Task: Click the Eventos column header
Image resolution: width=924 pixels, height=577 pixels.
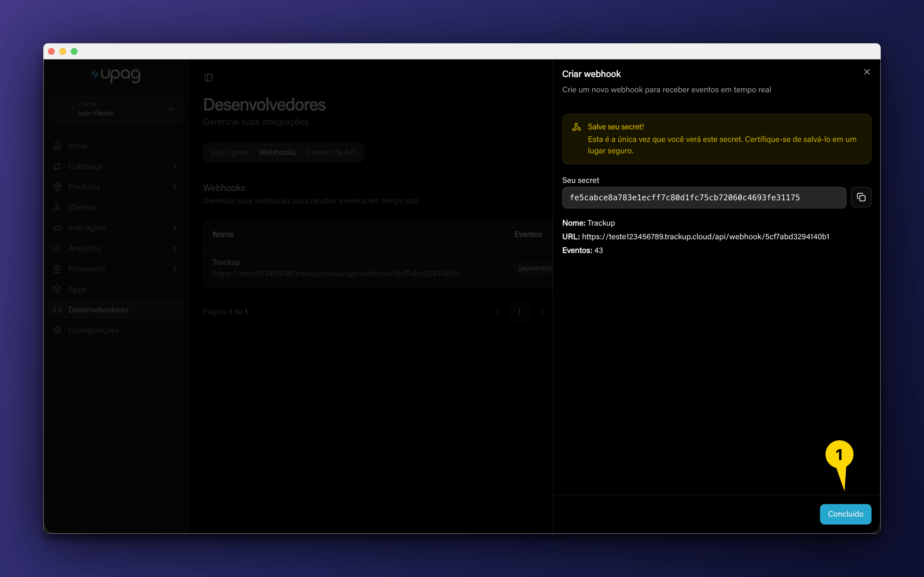Action: (528, 234)
